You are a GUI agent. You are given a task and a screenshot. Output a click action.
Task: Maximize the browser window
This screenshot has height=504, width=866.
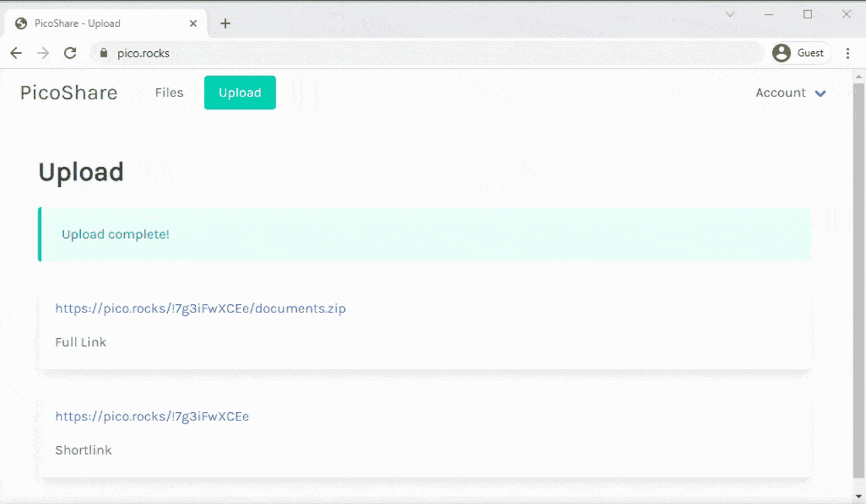807,14
